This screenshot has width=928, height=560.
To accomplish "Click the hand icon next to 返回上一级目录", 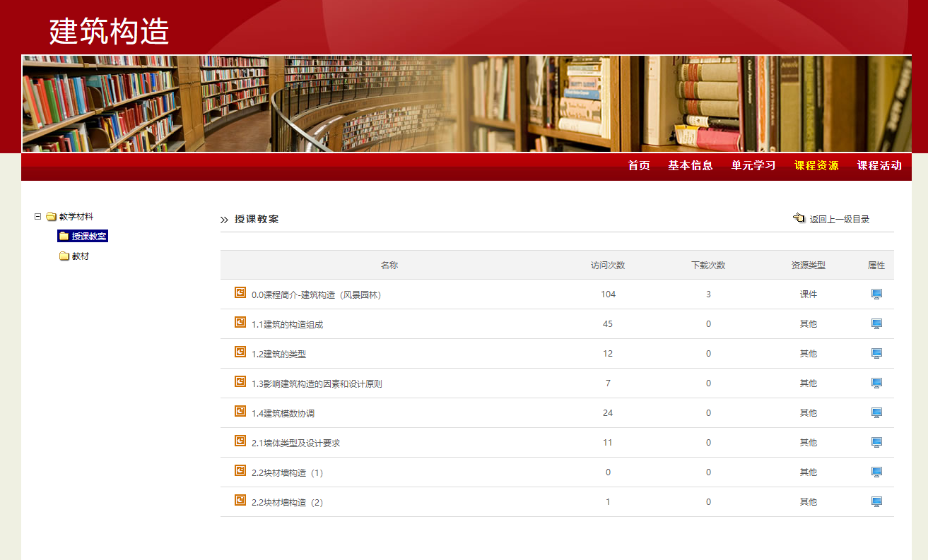I will [x=799, y=218].
